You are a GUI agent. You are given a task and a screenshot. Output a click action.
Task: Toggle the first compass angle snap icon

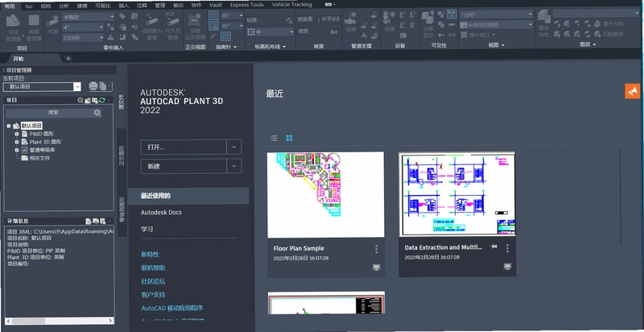point(213,15)
